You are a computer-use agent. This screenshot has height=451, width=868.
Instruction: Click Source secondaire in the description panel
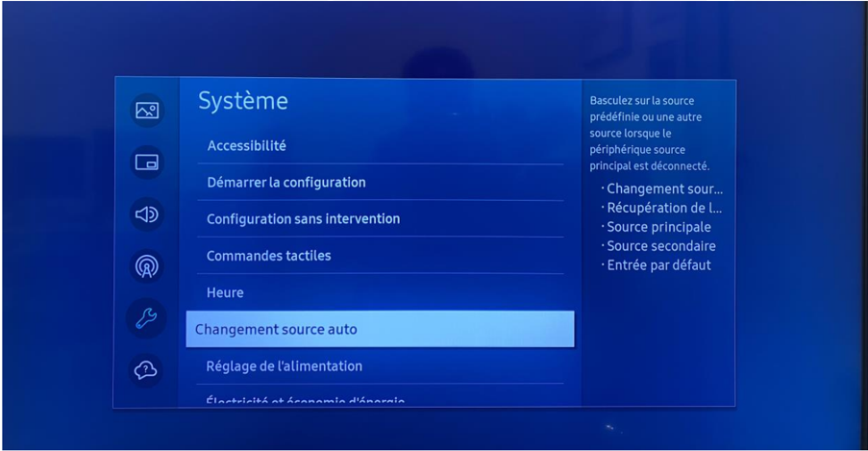click(x=660, y=246)
